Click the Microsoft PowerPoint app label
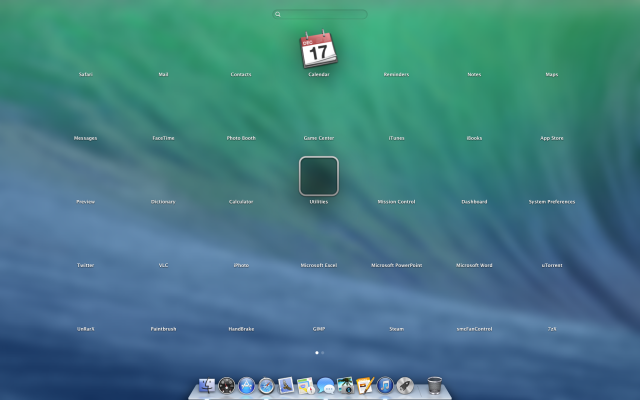The width and height of the screenshot is (640, 400). point(396,265)
